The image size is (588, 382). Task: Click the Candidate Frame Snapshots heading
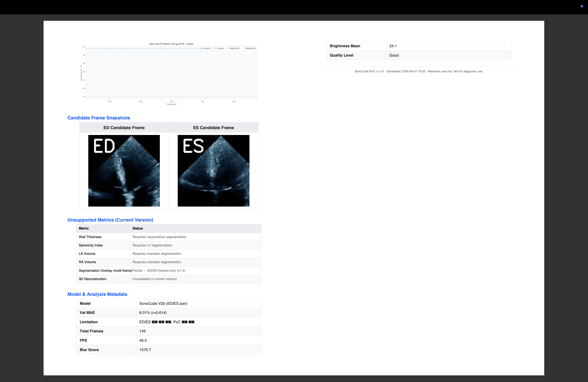point(99,118)
